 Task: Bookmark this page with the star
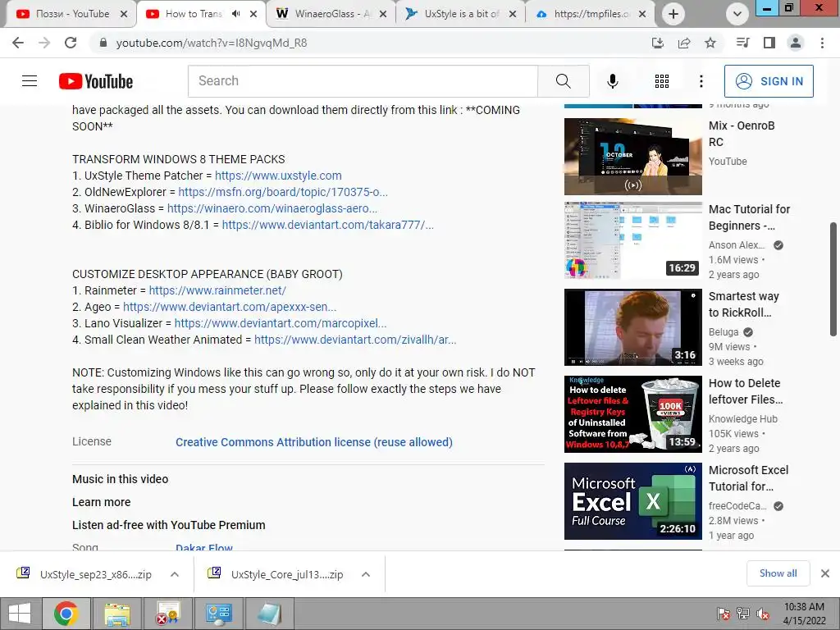pos(710,43)
